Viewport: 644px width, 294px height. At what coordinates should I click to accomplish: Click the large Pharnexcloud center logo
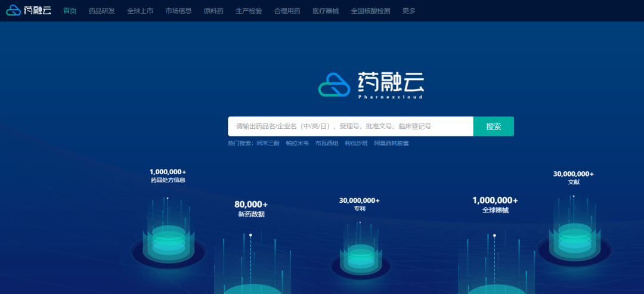click(371, 85)
